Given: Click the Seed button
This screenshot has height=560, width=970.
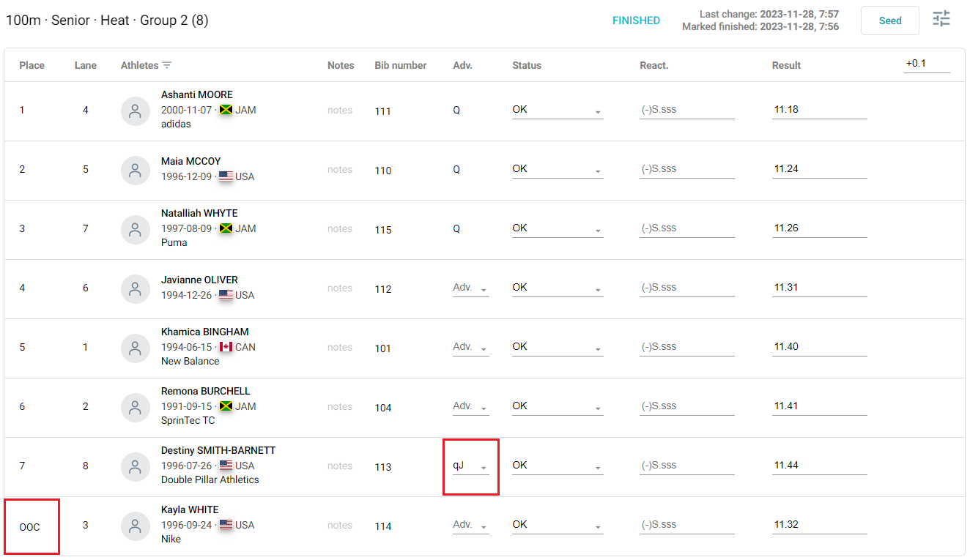Looking at the screenshot, I should coord(889,20).
